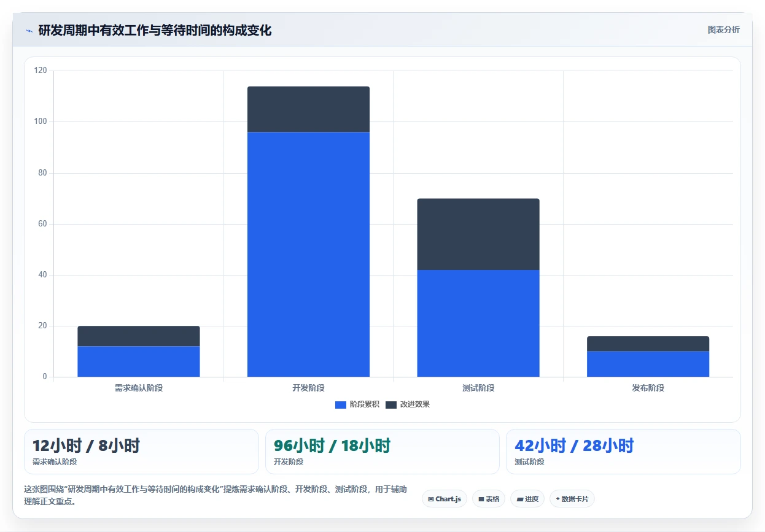Select the 数据卡片 tag chip

pyautogui.click(x=572, y=499)
